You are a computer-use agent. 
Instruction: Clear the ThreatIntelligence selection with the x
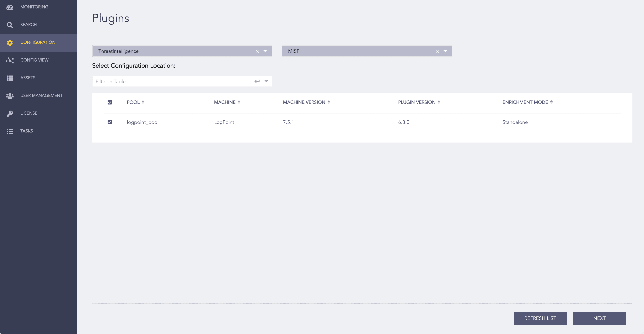click(x=257, y=51)
